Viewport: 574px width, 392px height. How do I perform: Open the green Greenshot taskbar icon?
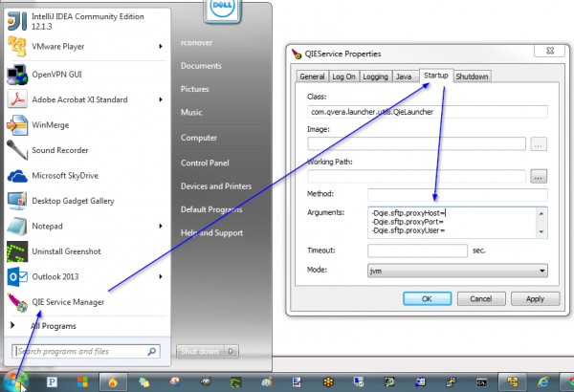(236, 382)
